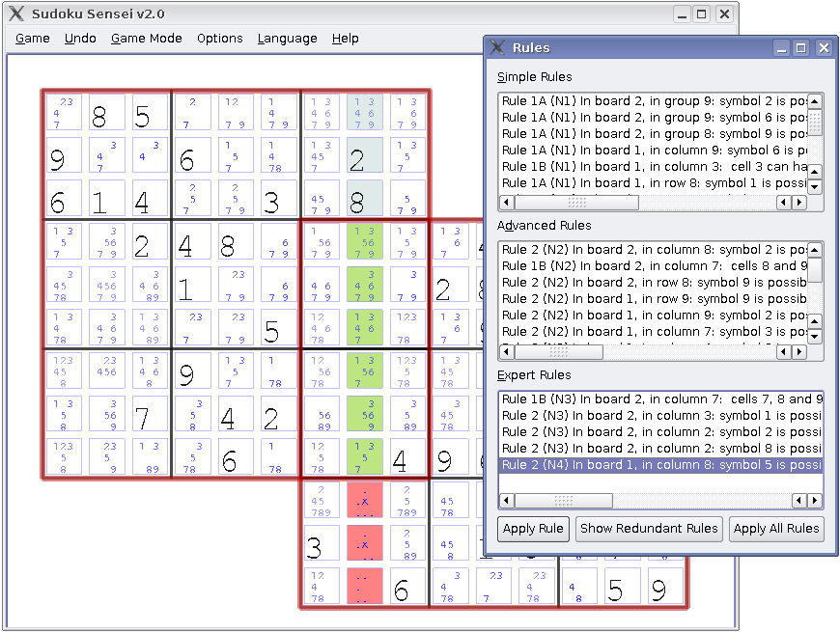Click the Advanced Rules horizontal scrollbar thumb
The height and width of the screenshot is (632, 840).
559,351
